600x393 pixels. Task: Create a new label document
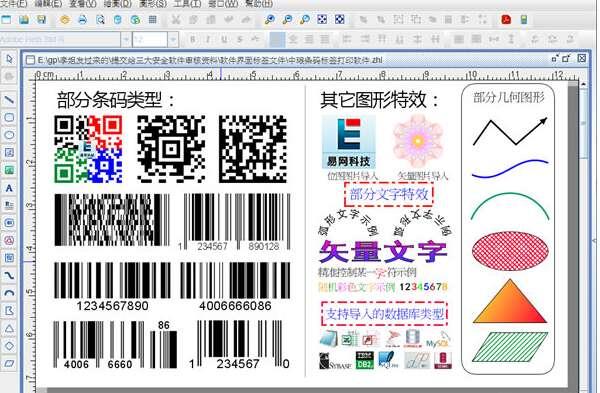click(x=7, y=19)
